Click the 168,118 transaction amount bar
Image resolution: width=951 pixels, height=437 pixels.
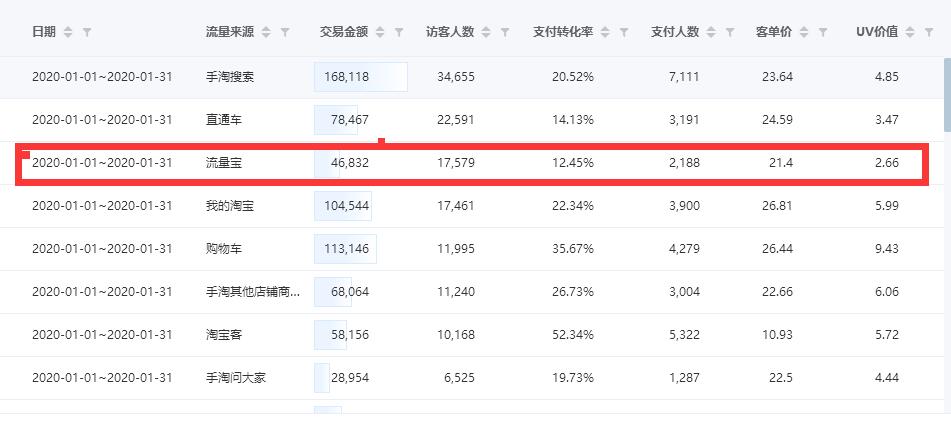point(361,77)
